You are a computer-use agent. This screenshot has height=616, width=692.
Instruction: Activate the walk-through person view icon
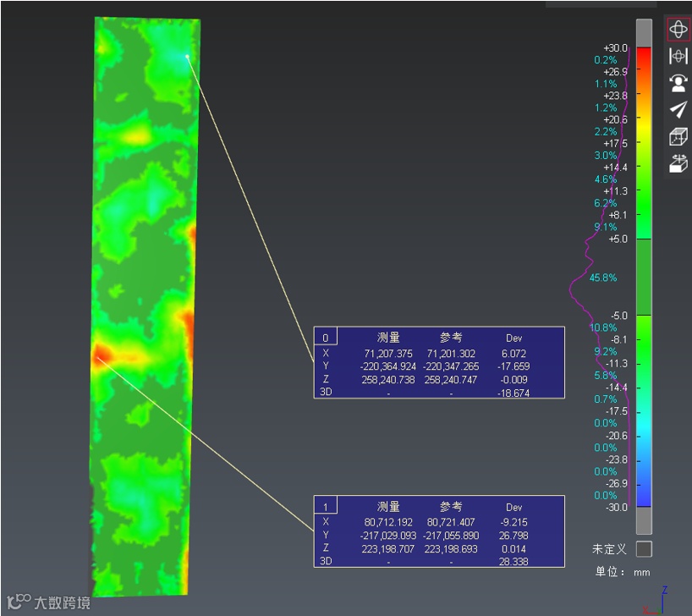click(678, 83)
